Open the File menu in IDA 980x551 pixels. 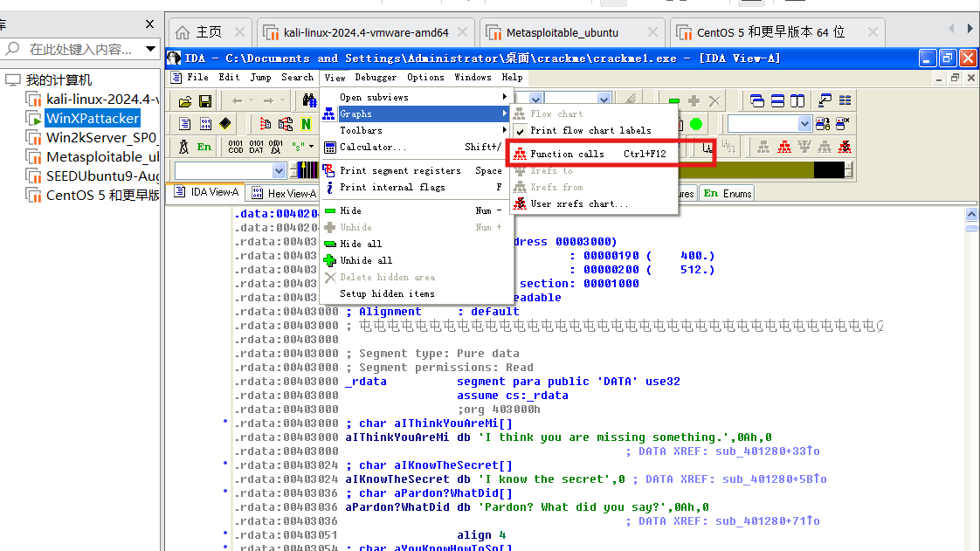click(x=197, y=77)
